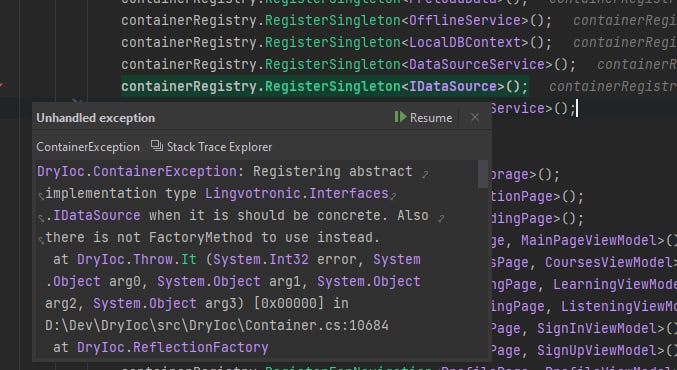
Task: Open DryIoc.ContainerException type link
Action: tap(136, 171)
